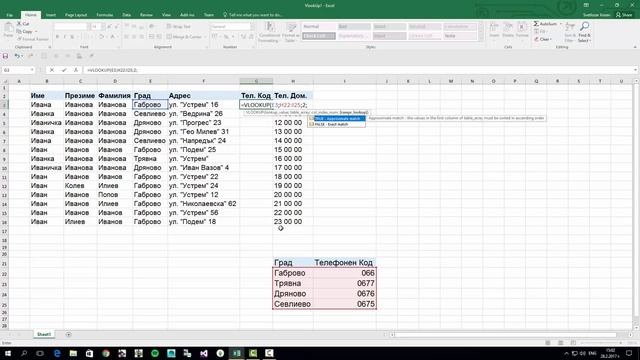Apply the Good cell style
The width and height of the screenshot is (640, 360).
click(x=389, y=27)
